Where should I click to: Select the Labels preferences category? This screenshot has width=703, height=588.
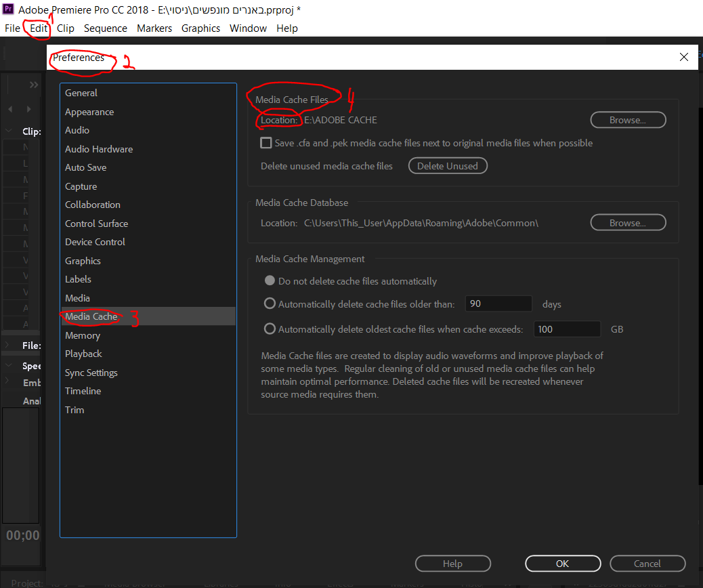tap(148, 279)
